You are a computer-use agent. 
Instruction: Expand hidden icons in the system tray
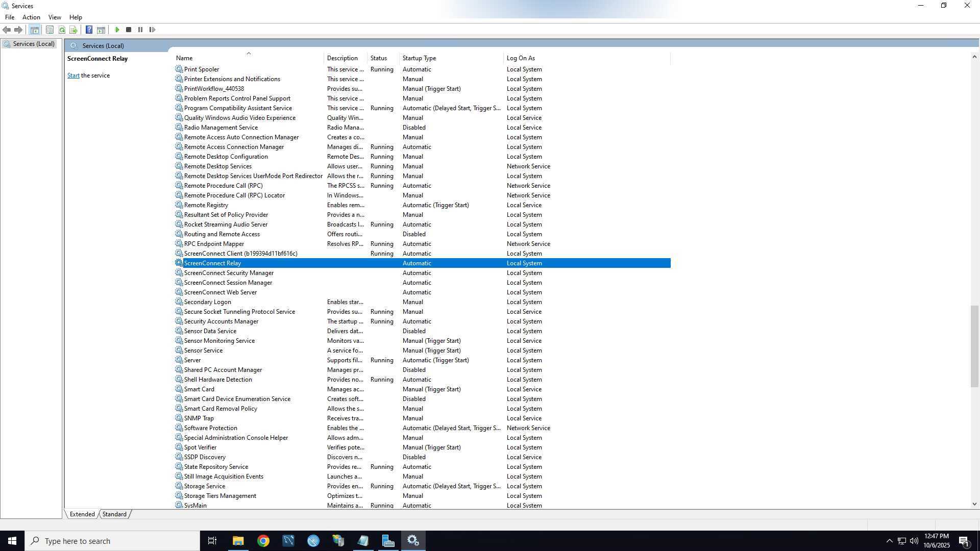tap(889, 540)
